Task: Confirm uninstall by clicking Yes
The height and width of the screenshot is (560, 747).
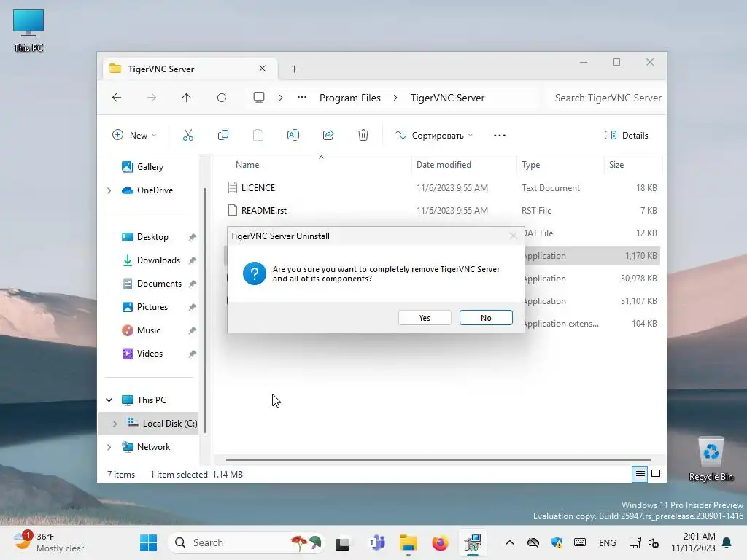Action: [x=425, y=318]
